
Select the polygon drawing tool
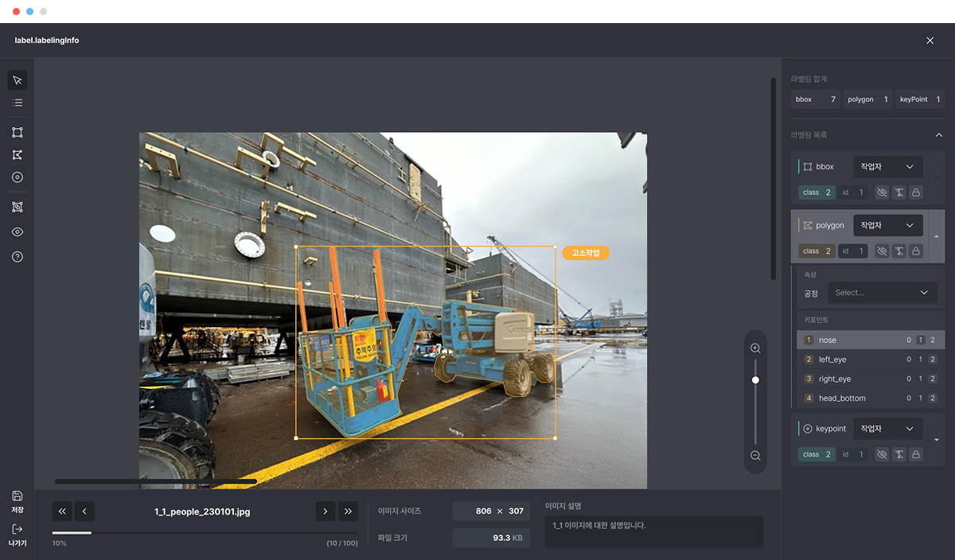pos(18,155)
